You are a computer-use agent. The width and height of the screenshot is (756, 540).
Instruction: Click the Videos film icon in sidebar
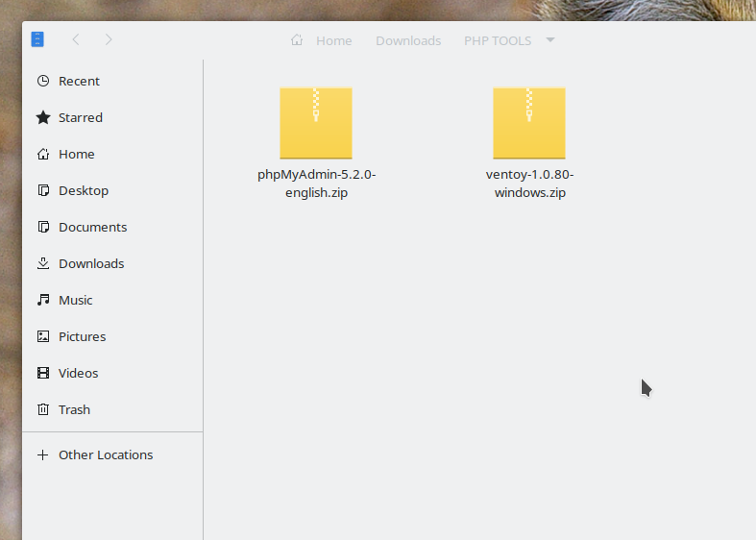coord(42,374)
